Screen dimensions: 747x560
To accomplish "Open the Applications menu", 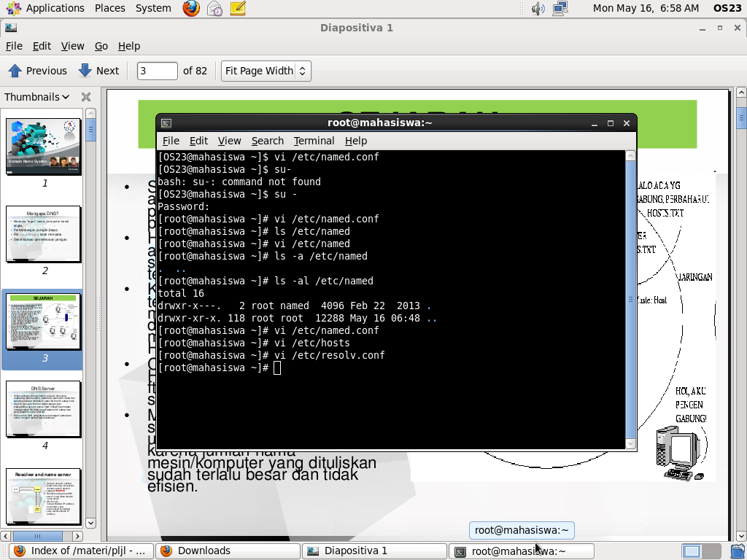I will [x=55, y=8].
